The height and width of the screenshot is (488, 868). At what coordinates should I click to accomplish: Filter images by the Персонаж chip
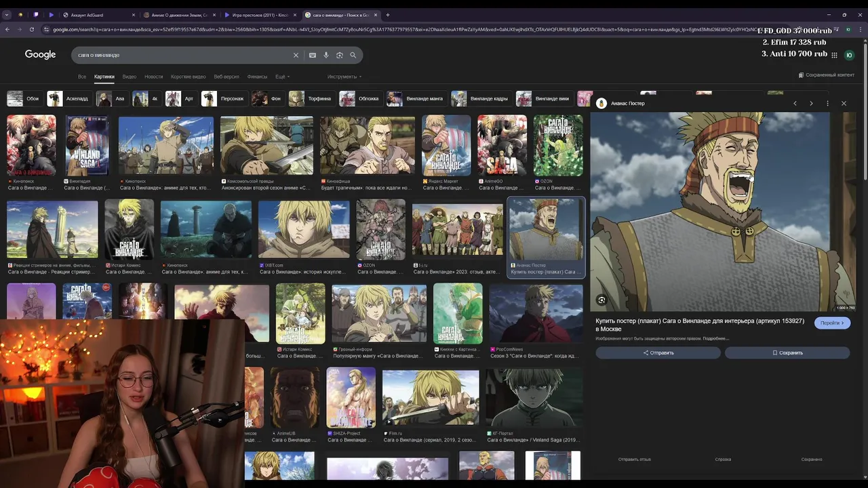(x=224, y=99)
